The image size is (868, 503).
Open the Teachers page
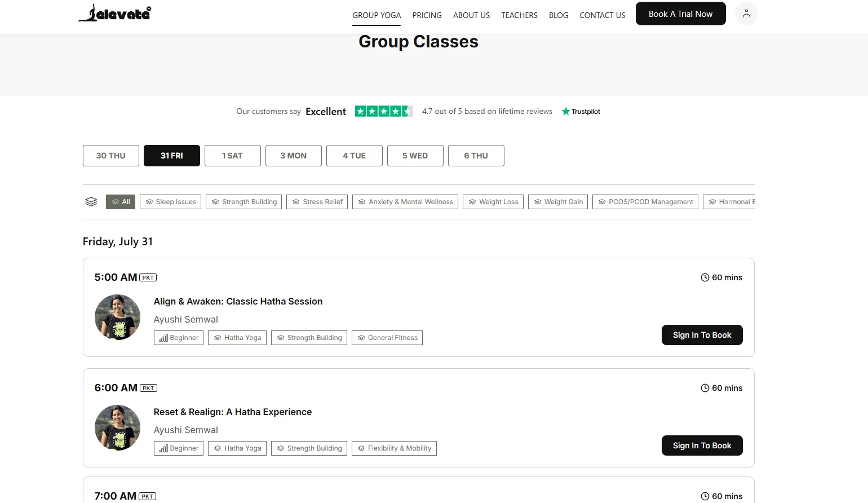coord(519,15)
